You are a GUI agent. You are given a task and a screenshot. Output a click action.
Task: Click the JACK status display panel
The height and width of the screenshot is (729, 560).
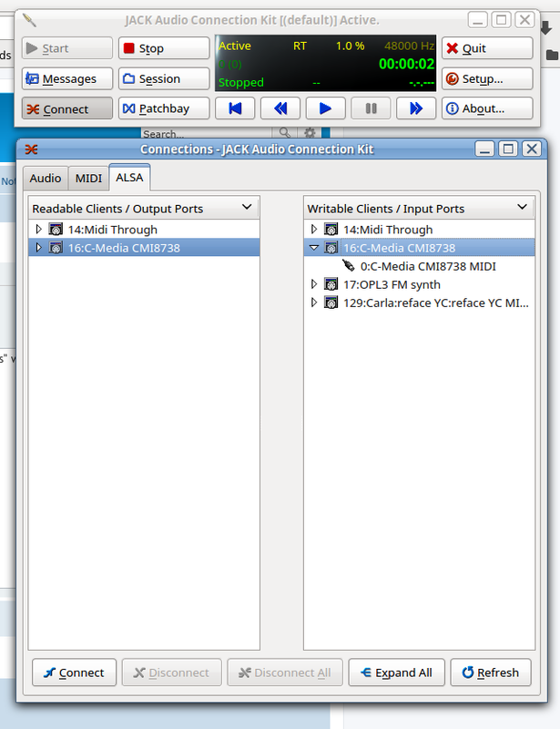coord(325,63)
